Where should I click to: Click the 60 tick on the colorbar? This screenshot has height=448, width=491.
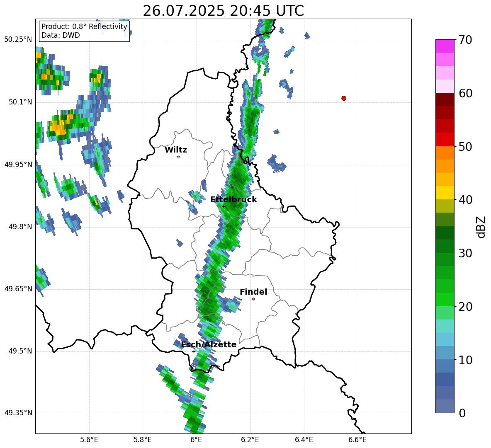tap(465, 93)
